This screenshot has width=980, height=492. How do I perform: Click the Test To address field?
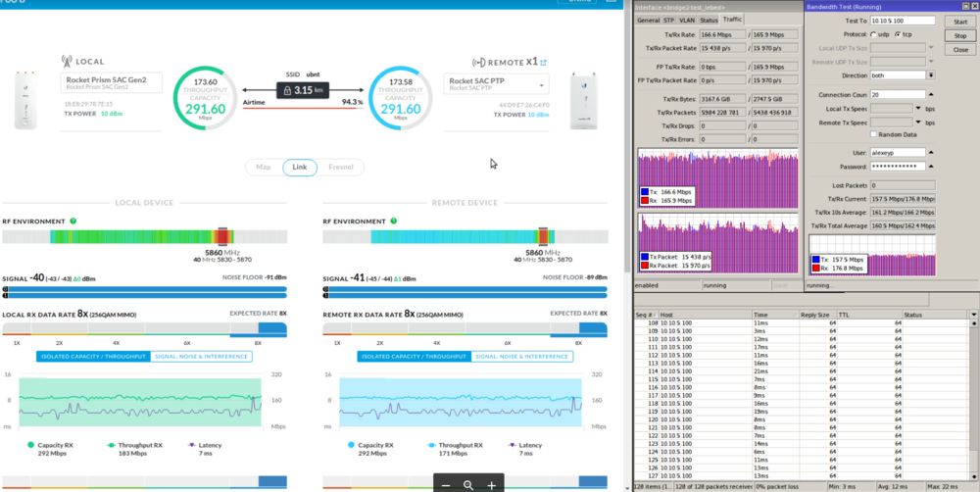click(x=903, y=21)
